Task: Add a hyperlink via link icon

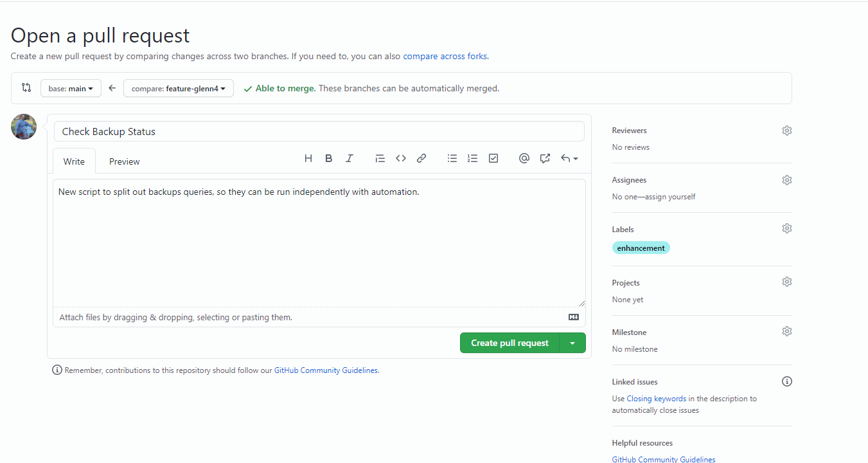Action: (x=421, y=158)
